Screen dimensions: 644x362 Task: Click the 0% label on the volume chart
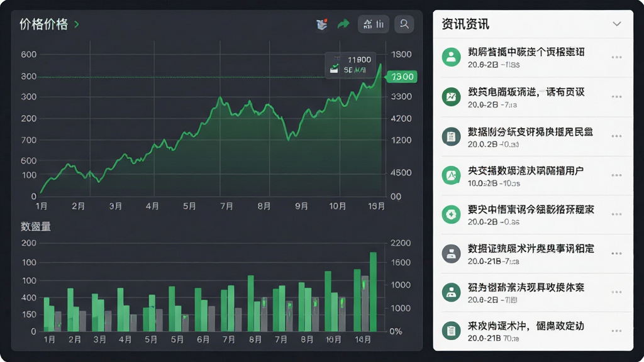(x=396, y=331)
